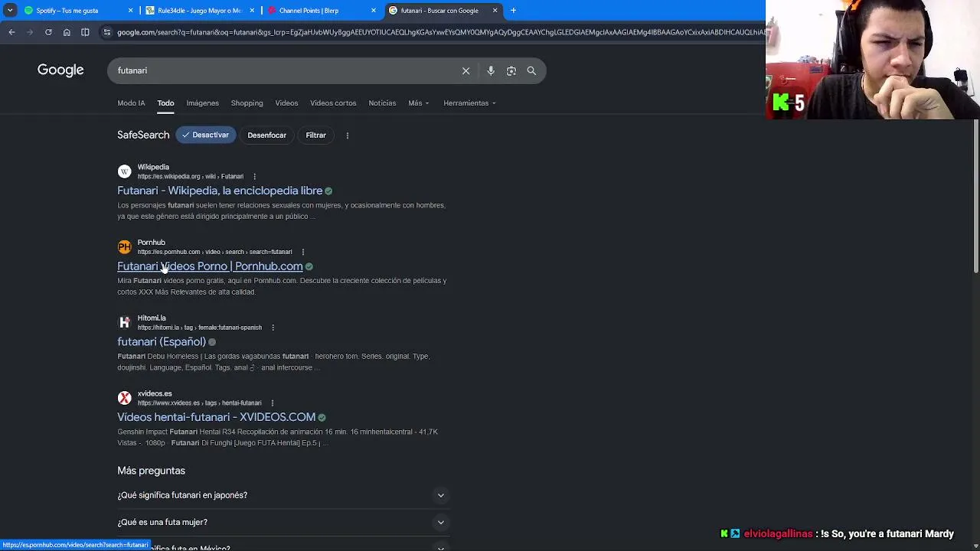
Task: Click into the Google search box
Action: point(283,70)
